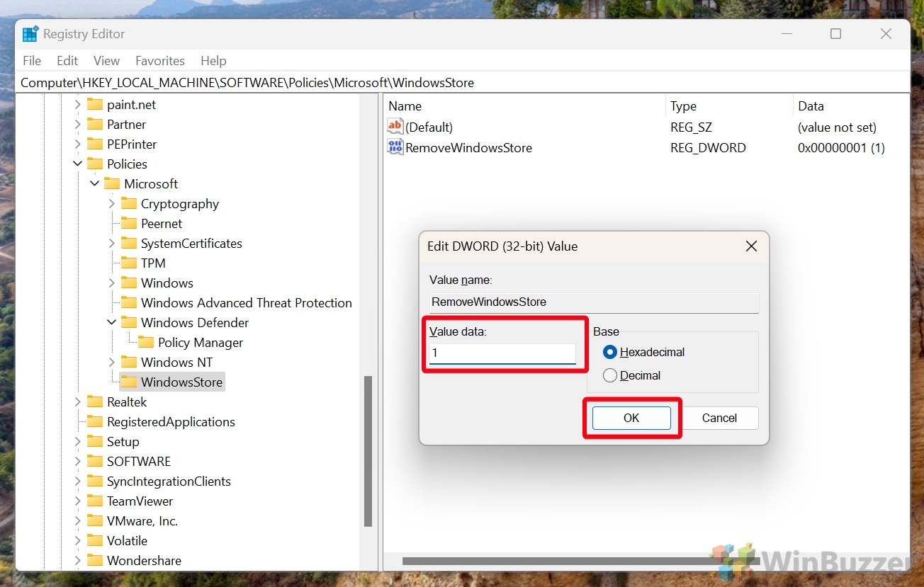This screenshot has width=924, height=587.
Task: Click the Cryptography folder icon
Action: 129,203
